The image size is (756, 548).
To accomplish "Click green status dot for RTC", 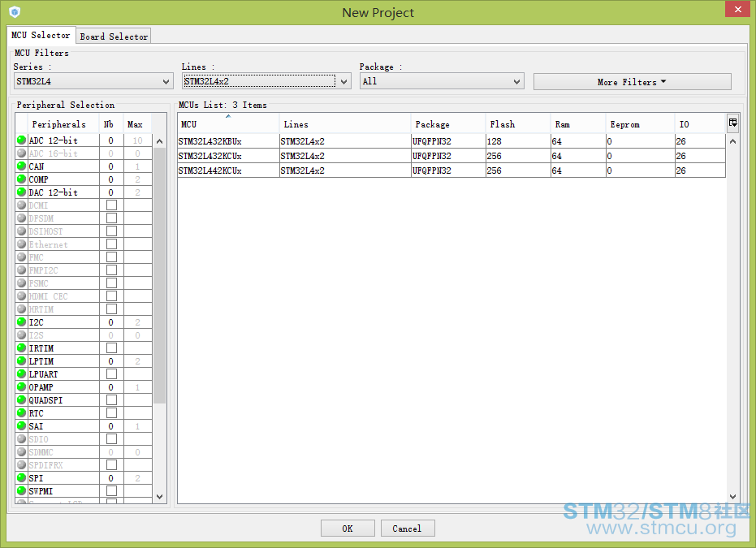I will pyautogui.click(x=21, y=413).
